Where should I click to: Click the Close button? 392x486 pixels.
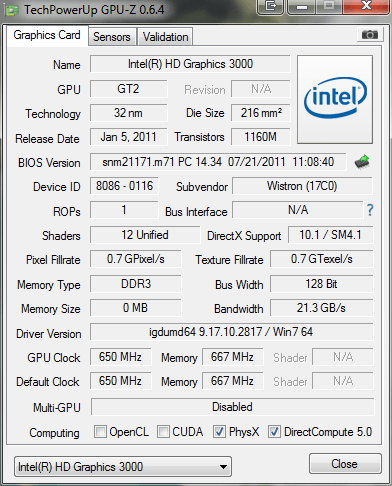coord(345,464)
